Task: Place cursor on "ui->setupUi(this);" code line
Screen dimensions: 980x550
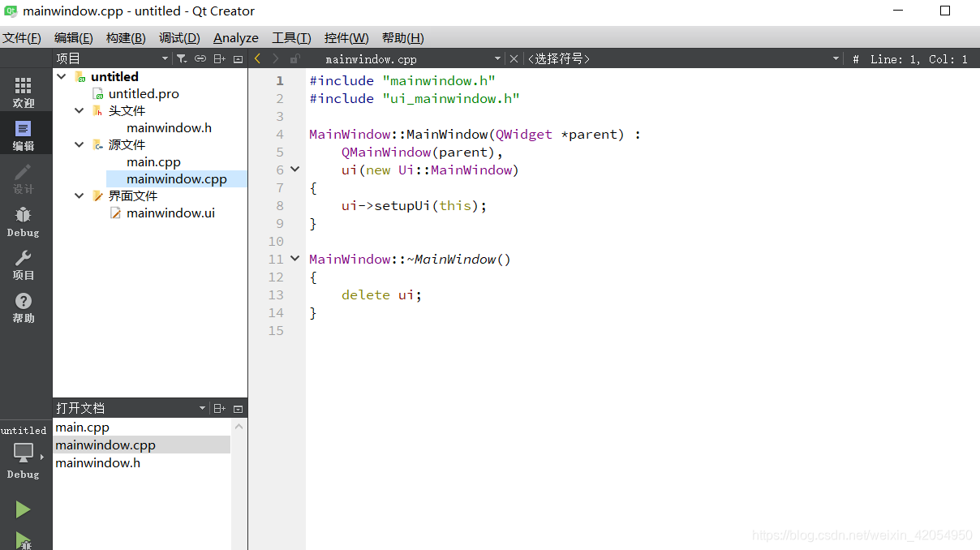Action: coord(414,205)
